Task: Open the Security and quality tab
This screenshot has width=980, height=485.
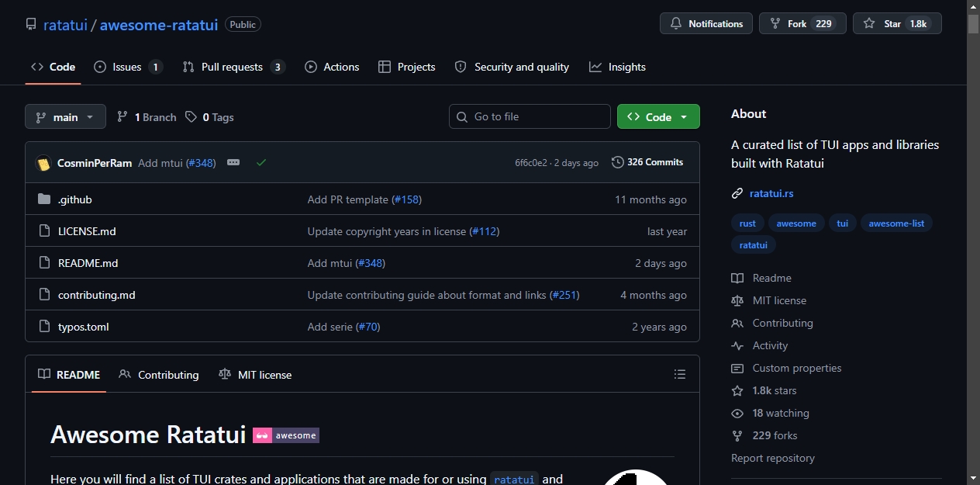Action: coord(512,67)
